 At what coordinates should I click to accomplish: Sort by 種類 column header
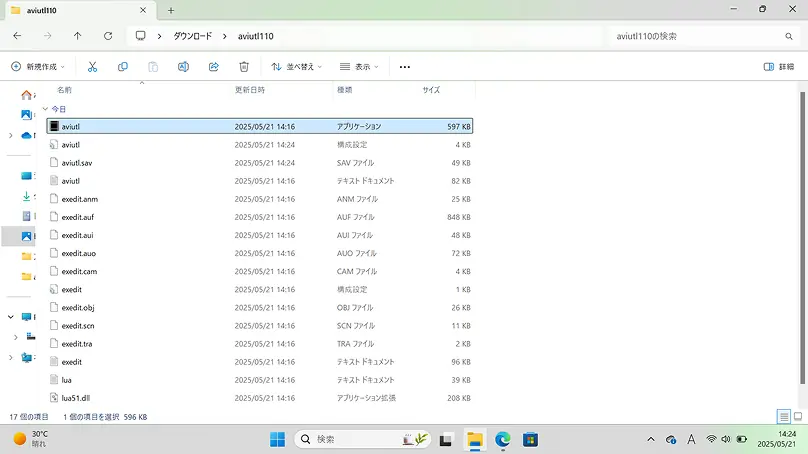coord(344,90)
